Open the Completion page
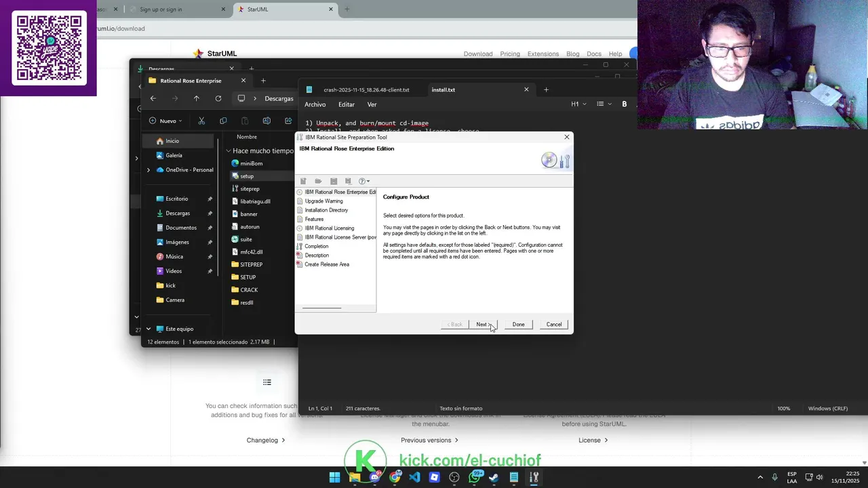The width and height of the screenshot is (868, 488). tap(316, 246)
